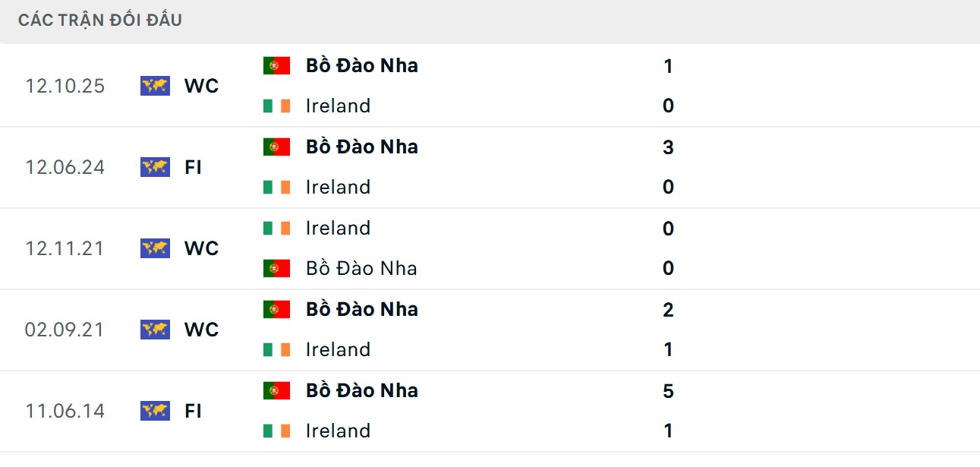Open Bồ Đào Nha team from 12.11.21 match

pos(361,268)
